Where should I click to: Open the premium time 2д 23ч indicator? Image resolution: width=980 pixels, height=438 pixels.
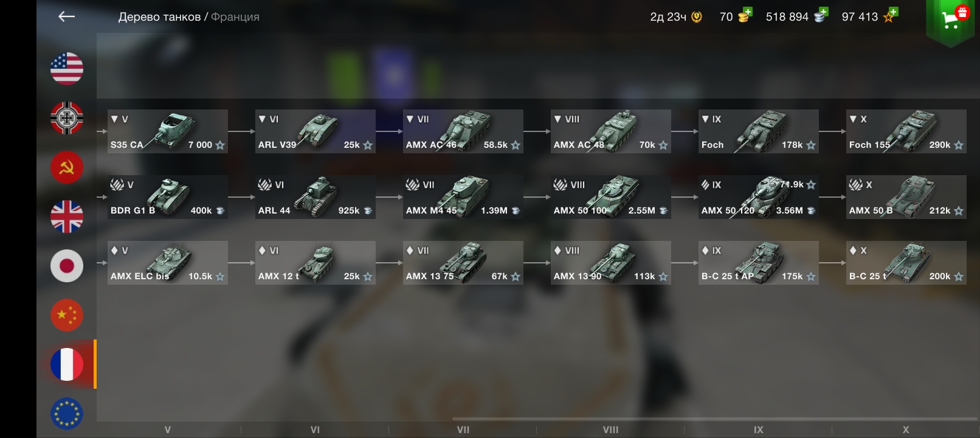pyautogui.click(x=675, y=17)
